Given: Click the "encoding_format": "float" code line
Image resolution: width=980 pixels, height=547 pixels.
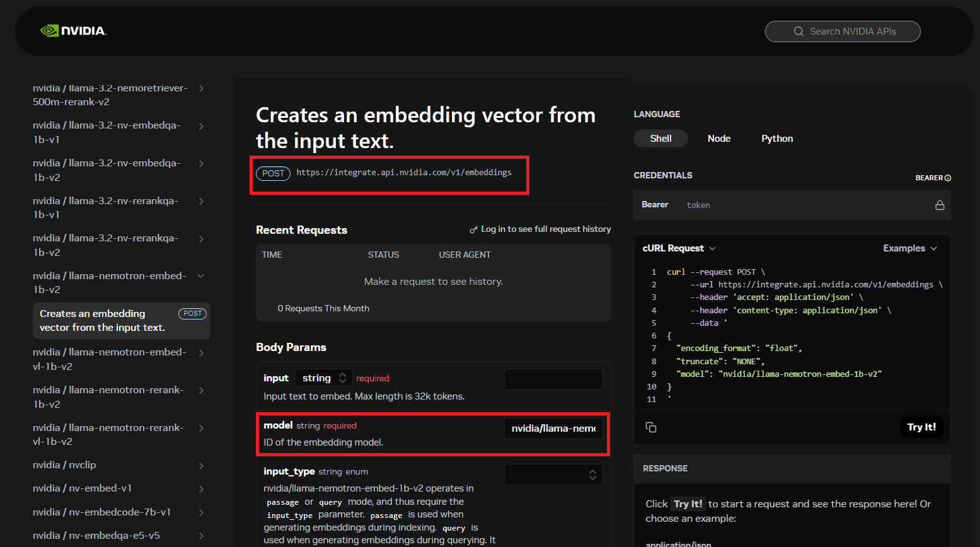Looking at the screenshot, I should click(739, 348).
